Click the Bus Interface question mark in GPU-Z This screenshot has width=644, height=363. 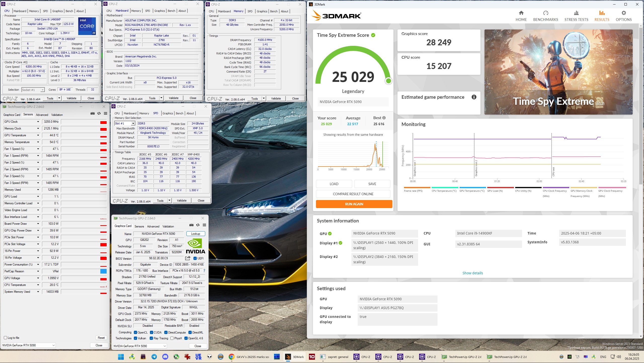tap(204, 271)
